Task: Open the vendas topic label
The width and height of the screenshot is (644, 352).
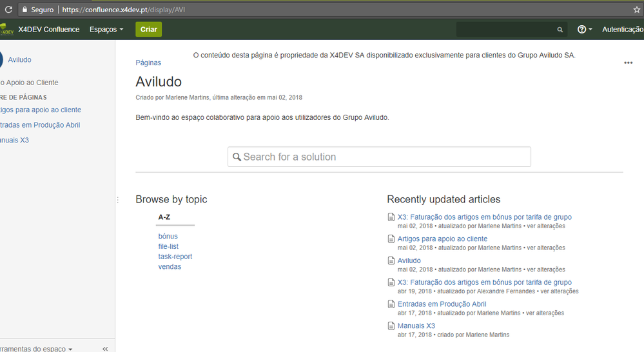Action: click(170, 266)
